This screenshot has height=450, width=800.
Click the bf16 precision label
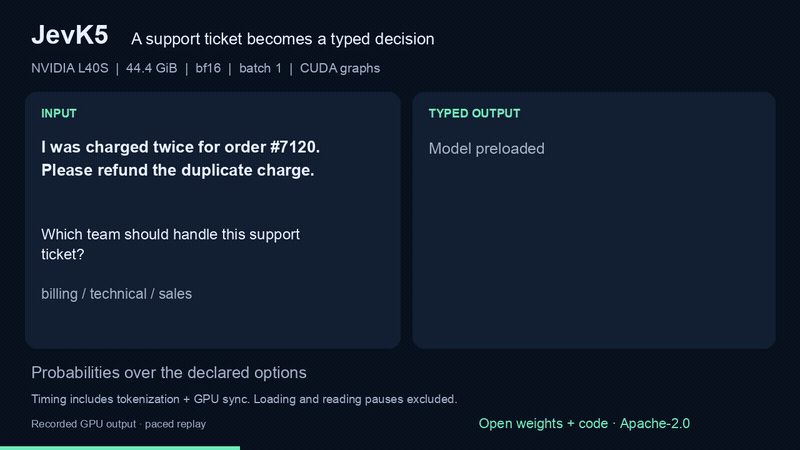[208, 68]
